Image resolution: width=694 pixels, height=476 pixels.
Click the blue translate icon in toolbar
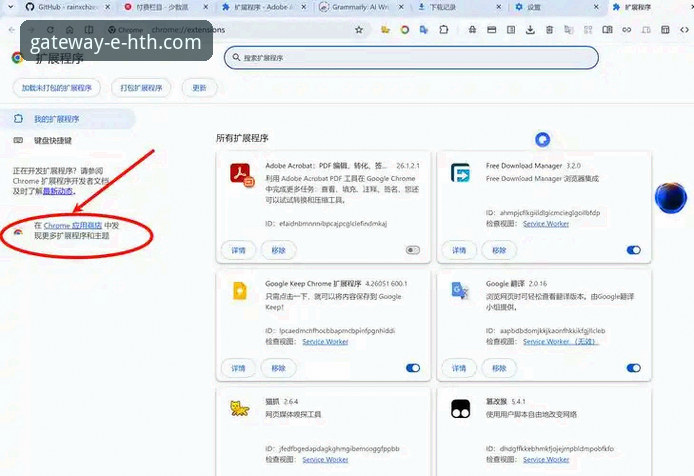point(424,30)
